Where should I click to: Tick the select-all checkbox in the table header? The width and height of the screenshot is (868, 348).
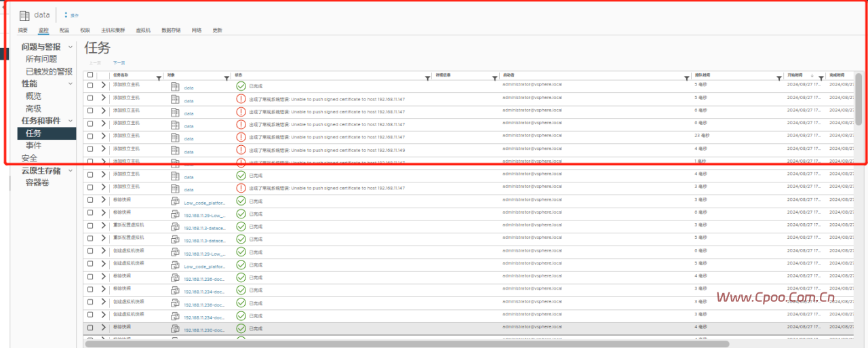(x=90, y=75)
